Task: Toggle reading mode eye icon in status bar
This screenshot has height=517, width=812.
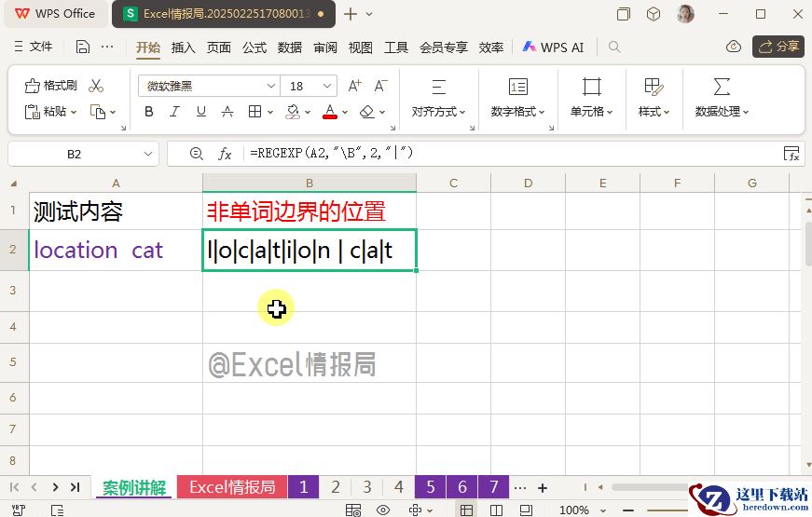Action: point(383,510)
